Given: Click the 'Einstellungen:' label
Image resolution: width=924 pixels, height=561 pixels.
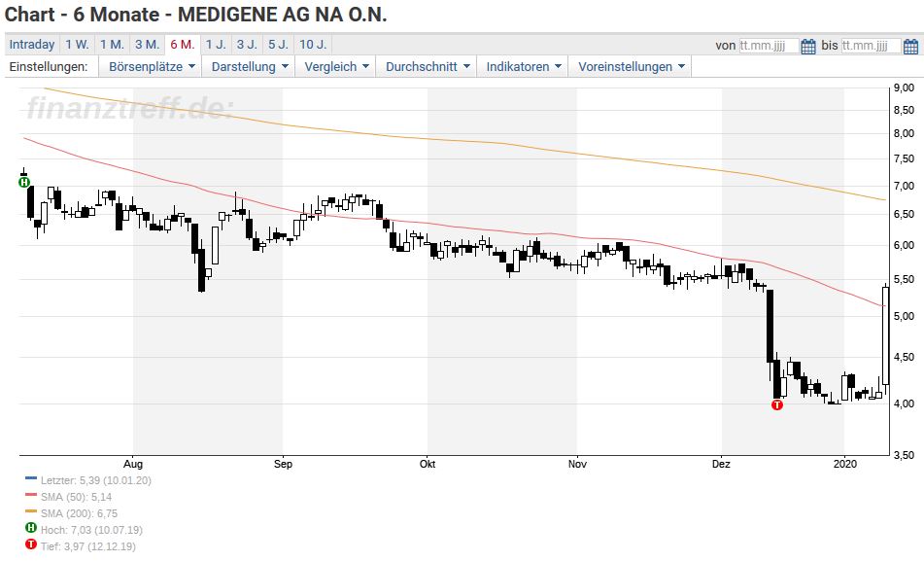Looking at the screenshot, I should point(49,67).
